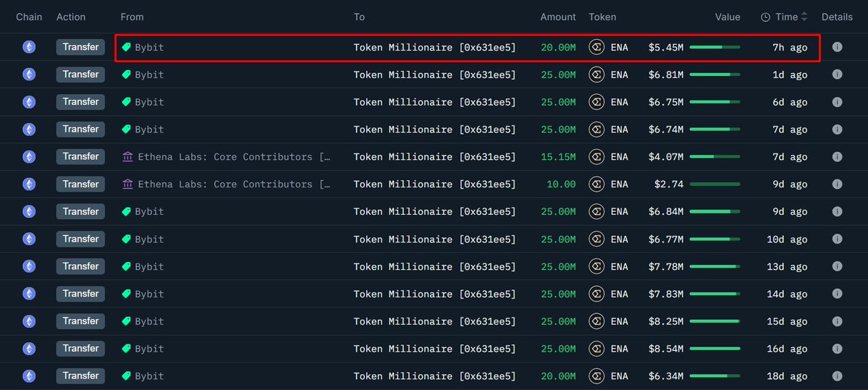Click ENA token icon in $4.07M row
This screenshot has width=868, height=390.
pyautogui.click(x=597, y=157)
